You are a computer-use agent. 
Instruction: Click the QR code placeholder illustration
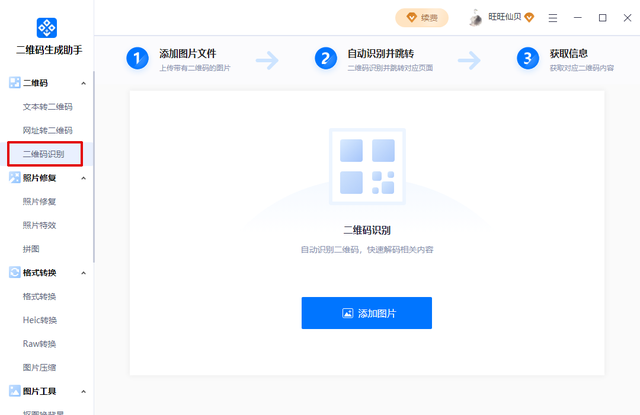367,166
